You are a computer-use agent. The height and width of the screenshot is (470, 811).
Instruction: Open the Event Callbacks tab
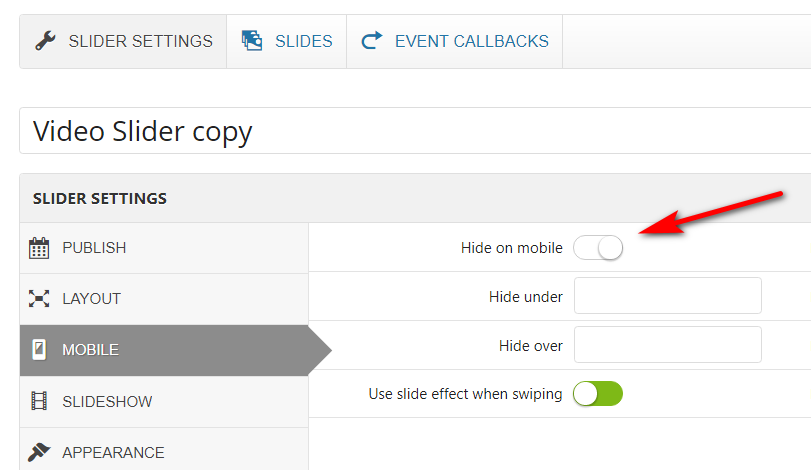point(455,41)
